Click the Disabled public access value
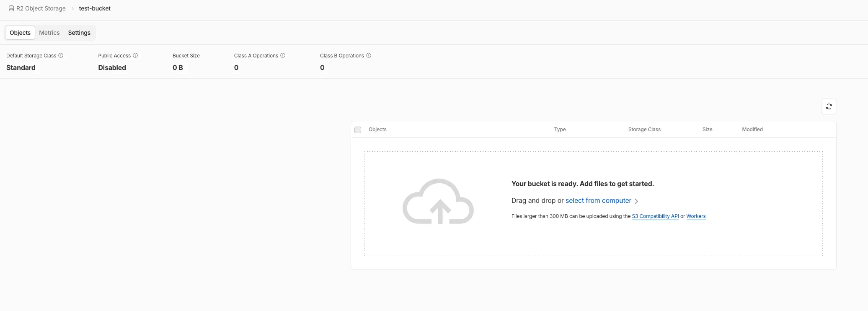The height and width of the screenshot is (311, 868). [112, 67]
